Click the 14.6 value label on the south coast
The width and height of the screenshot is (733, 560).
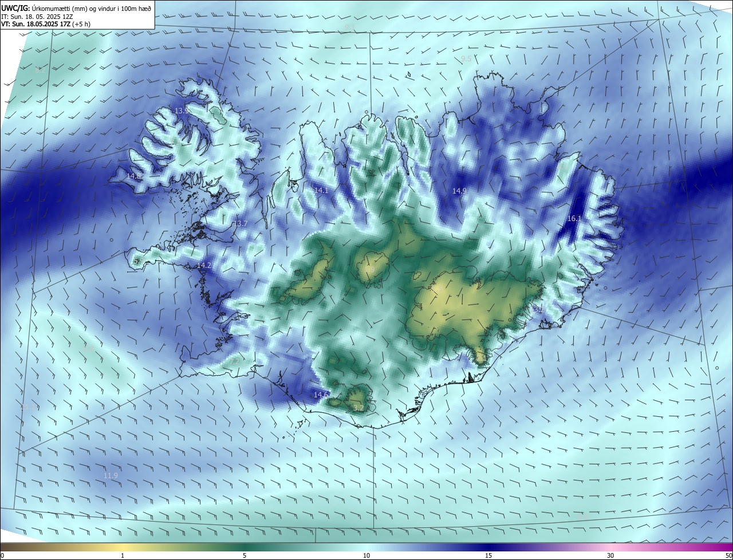pos(321,395)
